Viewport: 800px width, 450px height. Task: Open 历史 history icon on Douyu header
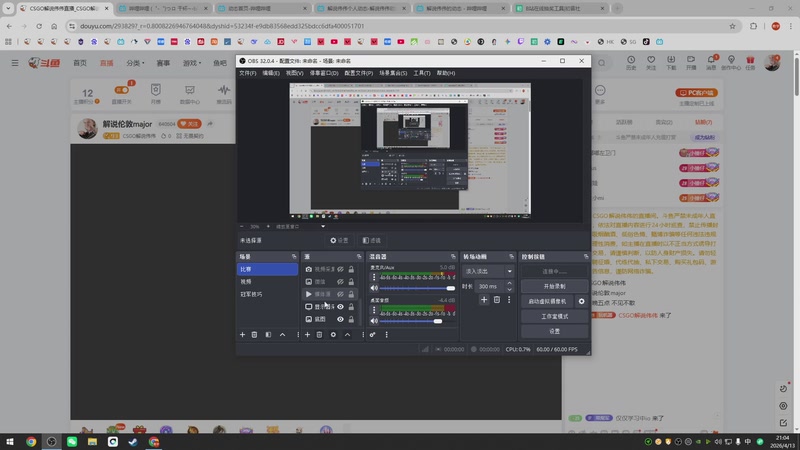(x=631, y=63)
